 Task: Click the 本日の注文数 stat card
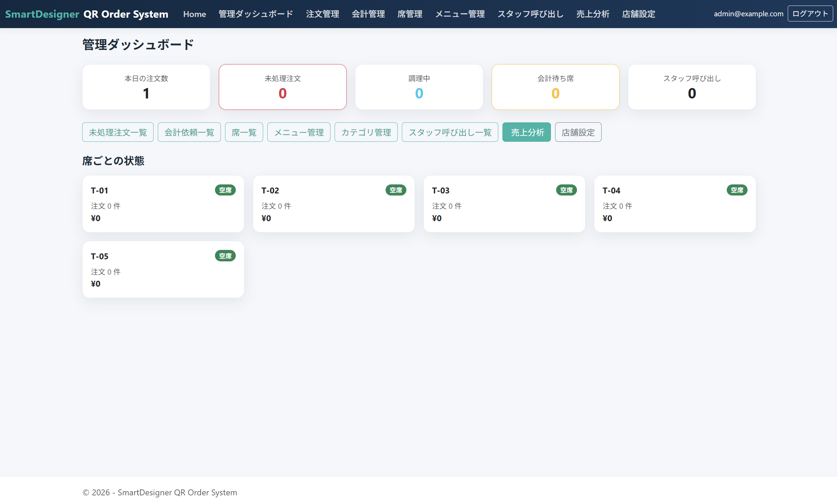[146, 87]
